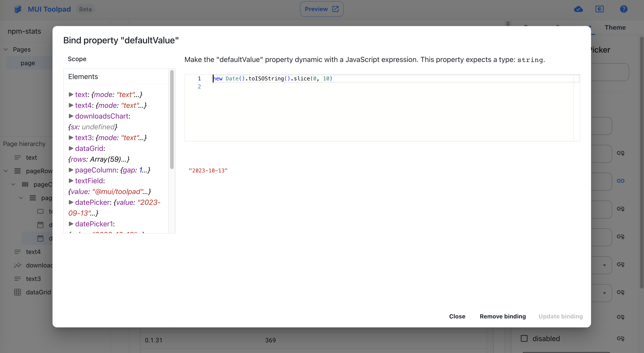Viewport: 644px width, 353px height.
Task: Click the Close button in dialog
Action: point(457,316)
